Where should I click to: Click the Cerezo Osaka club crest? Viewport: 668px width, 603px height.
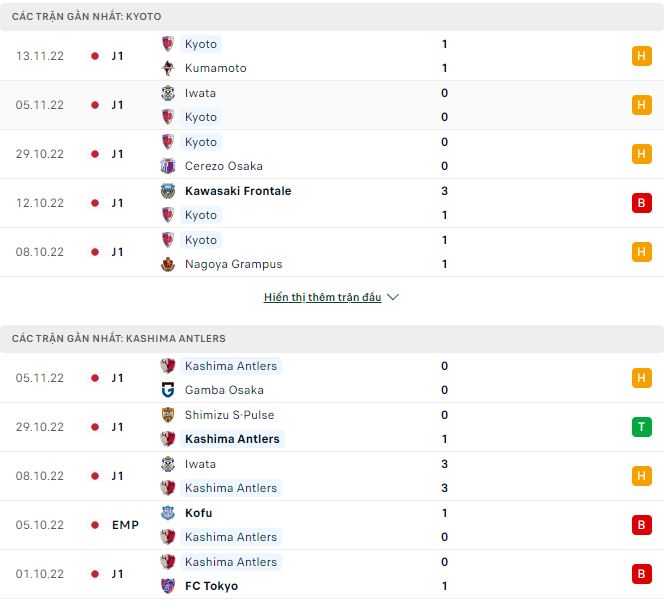point(168,166)
